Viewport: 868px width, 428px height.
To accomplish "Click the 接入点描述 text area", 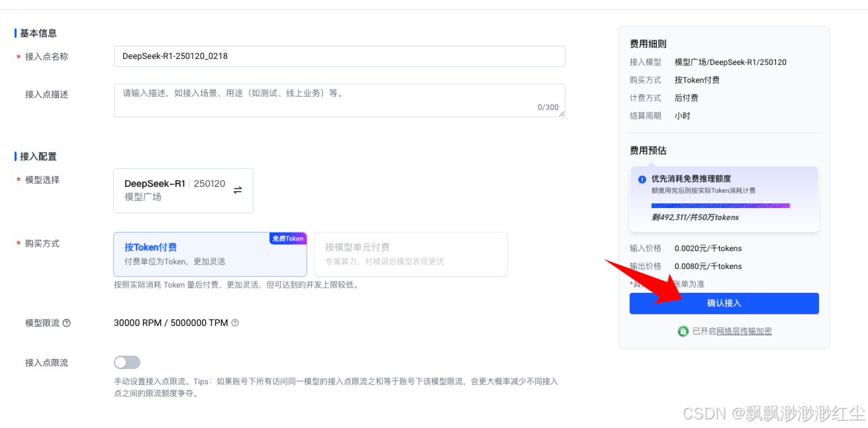I will click(340, 100).
